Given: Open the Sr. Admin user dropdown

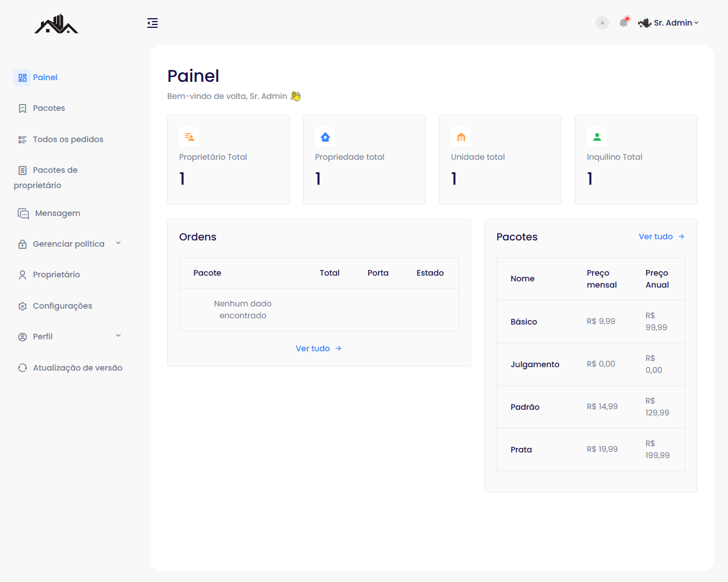Looking at the screenshot, I should [x=669, y=23].
